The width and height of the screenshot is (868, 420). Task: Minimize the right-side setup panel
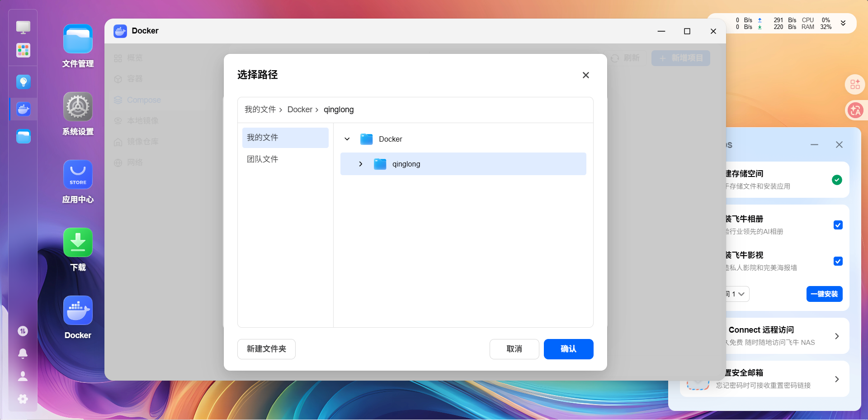tap(814, 145)
